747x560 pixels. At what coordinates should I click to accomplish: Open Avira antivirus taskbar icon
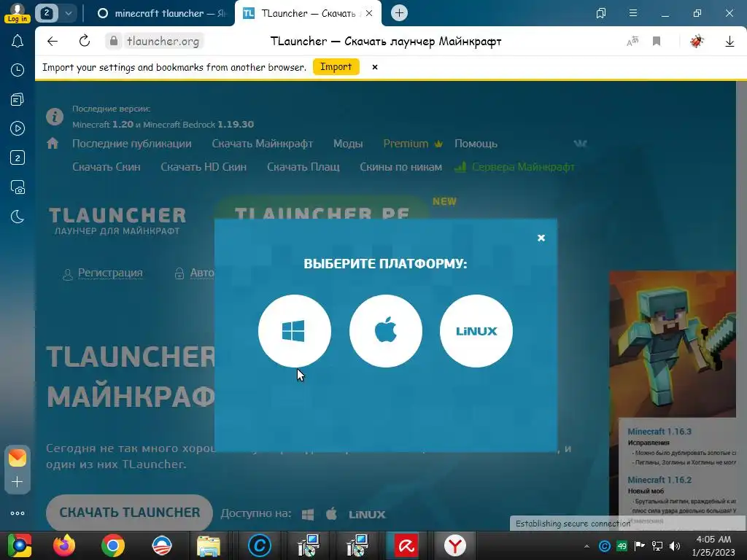tap(406, 545)
